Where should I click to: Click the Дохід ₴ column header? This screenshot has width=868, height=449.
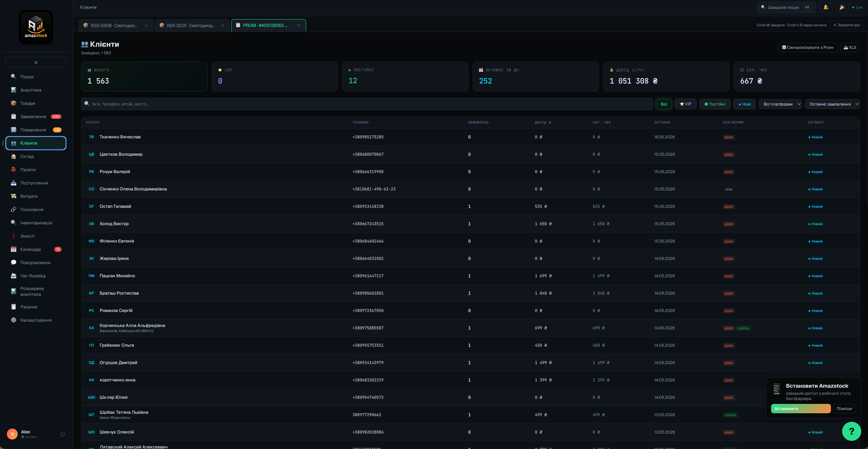(542, 122)
